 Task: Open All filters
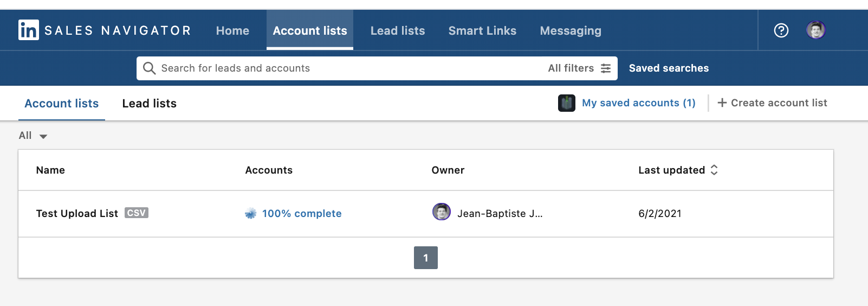(x=579, y=68)
